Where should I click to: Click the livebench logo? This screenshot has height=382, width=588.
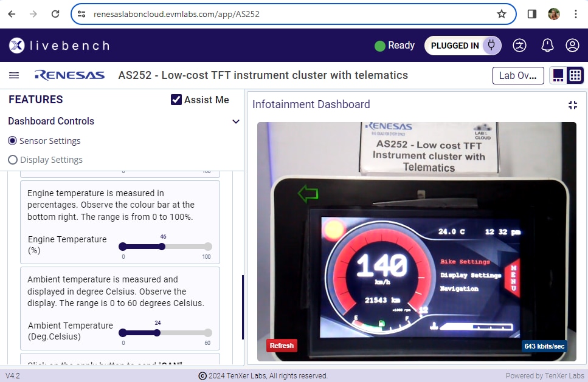pos(59,46)
